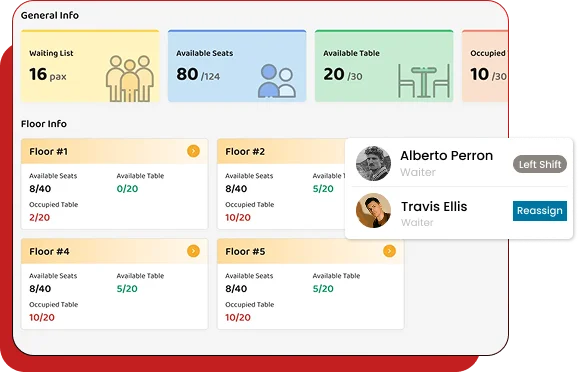Click the Waiting List people group icon

click(130, 79)
